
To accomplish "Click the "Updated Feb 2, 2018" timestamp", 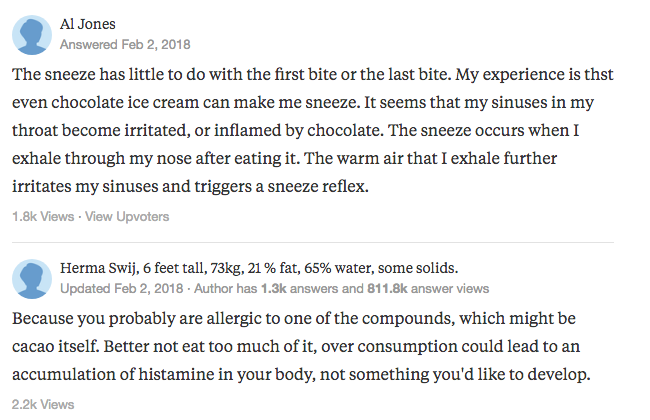I will (121, 288).
